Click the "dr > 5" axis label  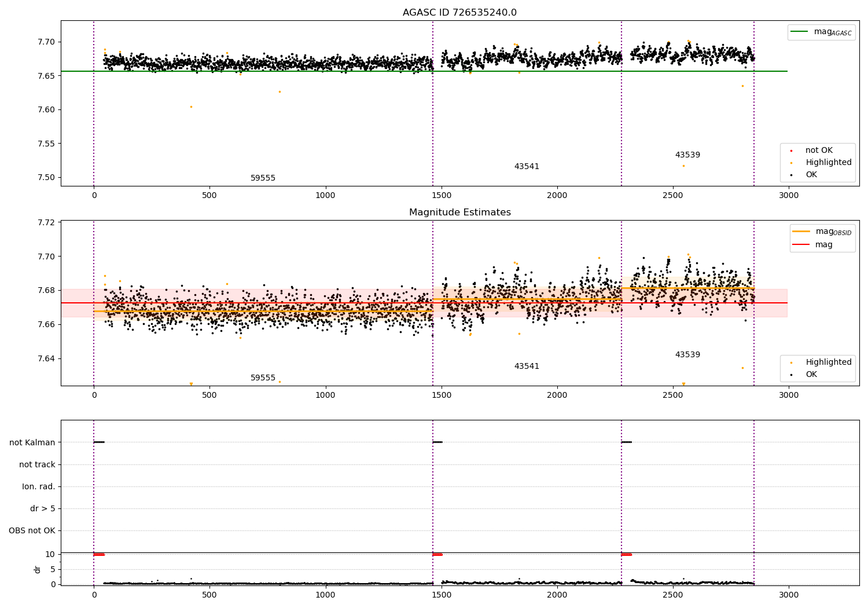click(43, 509)
